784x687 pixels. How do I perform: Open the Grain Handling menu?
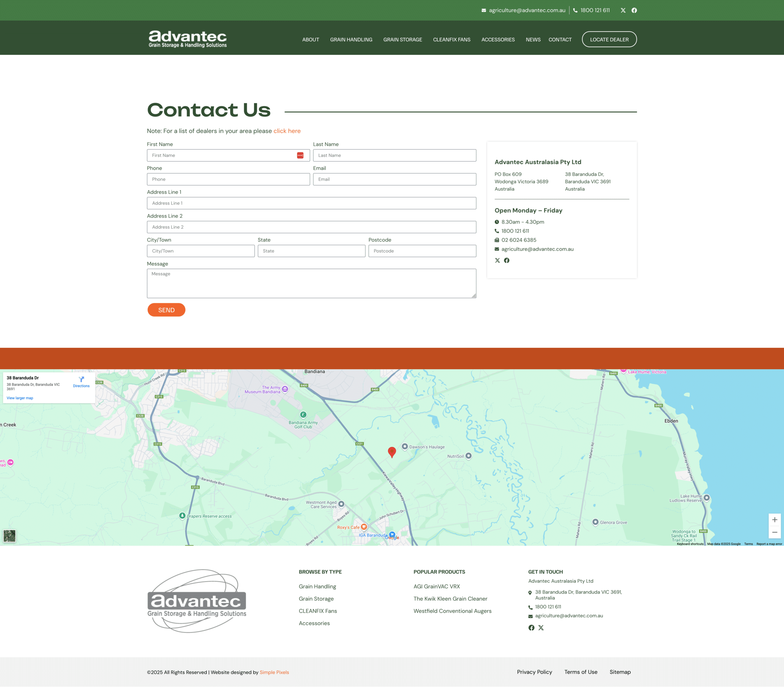(351, 40)
